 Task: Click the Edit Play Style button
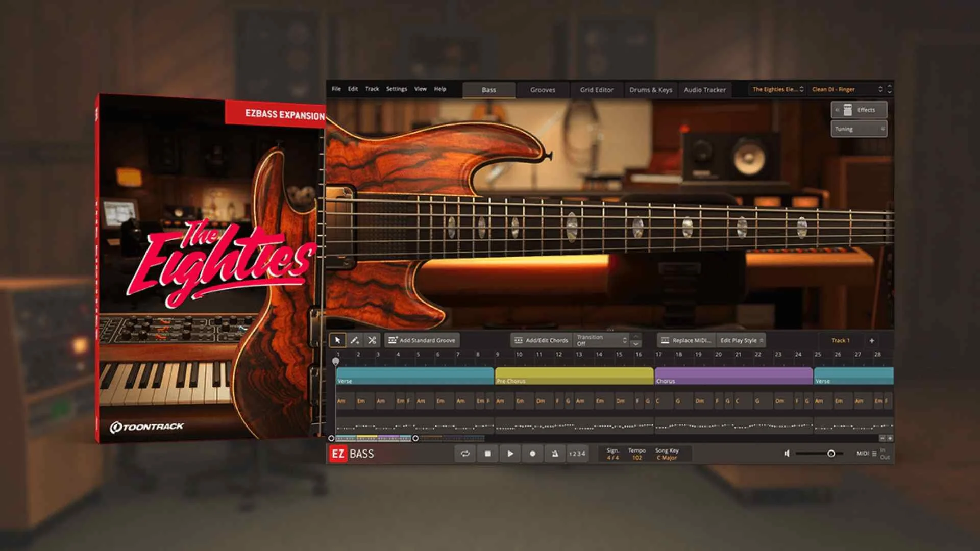tap(740, 340)
